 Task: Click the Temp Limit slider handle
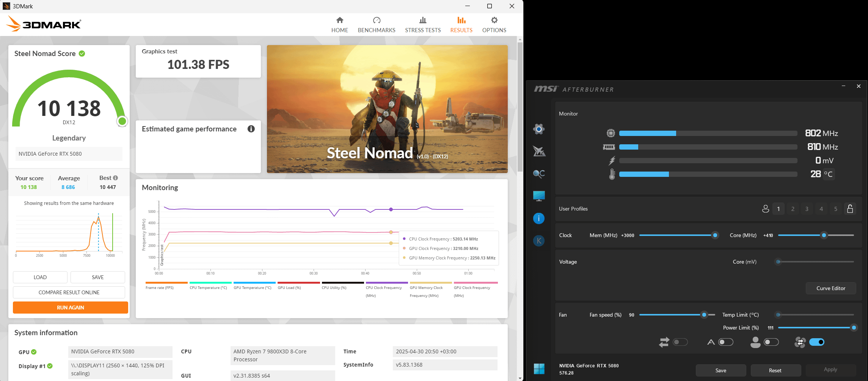778,315
